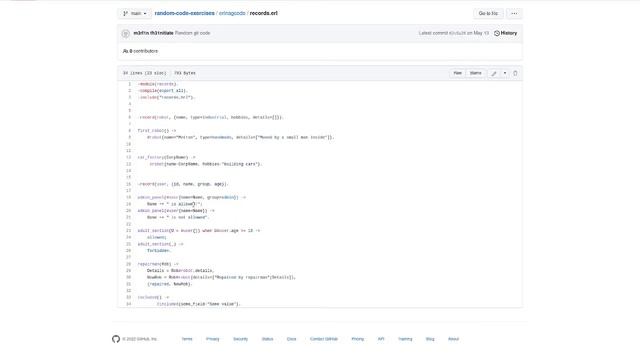
Task: Open the random-code-exercises repository link
Action: point(184,13)
